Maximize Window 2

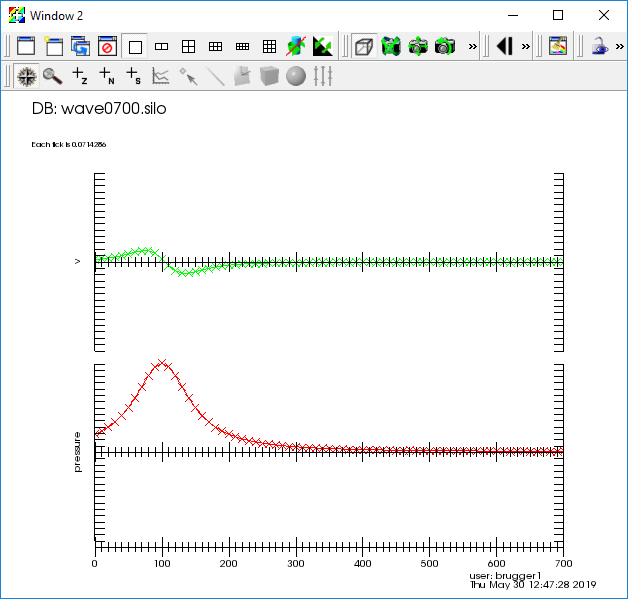[x=558, y=15]
